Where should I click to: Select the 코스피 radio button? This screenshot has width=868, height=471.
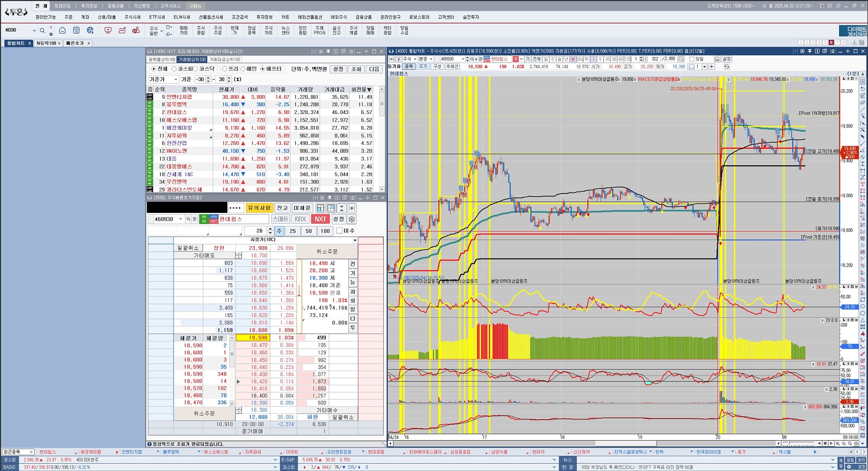coord(174,69)
